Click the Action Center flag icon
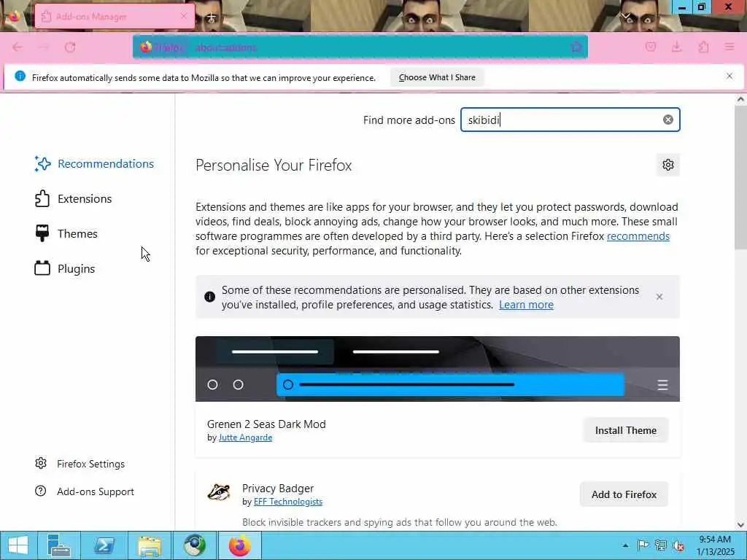747x560 pixels. coord(643,545)
